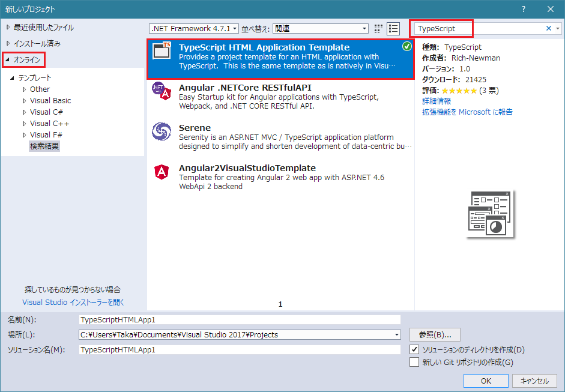Click the five-star rating display
Image resolution: width=565 pixels, height=392 pixels.
pos(459,91)
